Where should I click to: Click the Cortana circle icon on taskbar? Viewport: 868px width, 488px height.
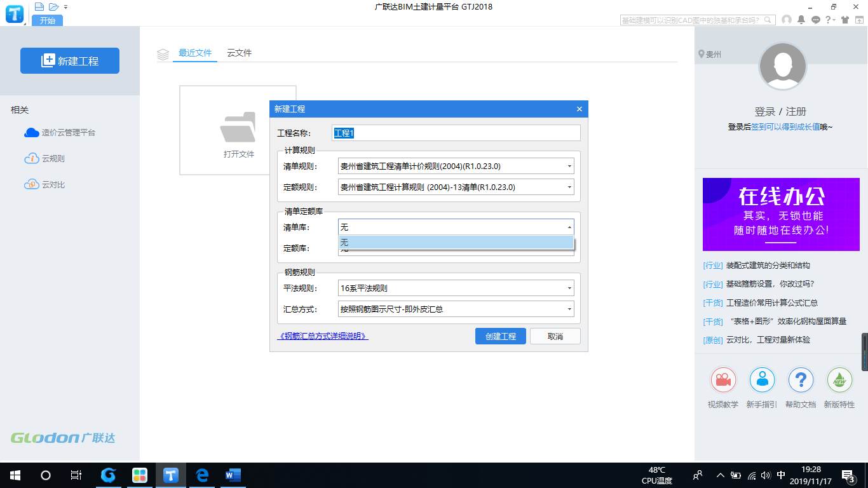[x=46, y=475]
